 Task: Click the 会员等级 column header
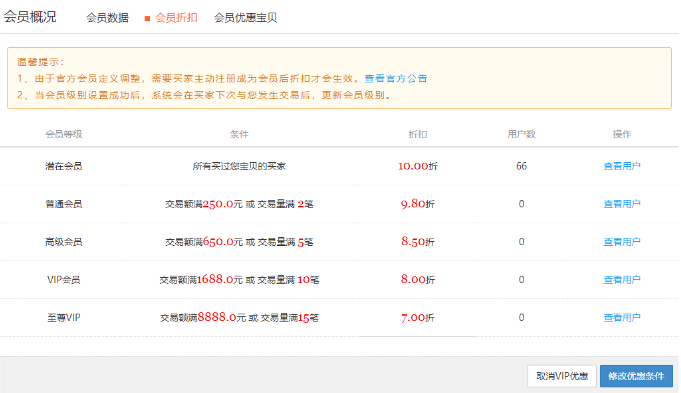click(64, 134)
